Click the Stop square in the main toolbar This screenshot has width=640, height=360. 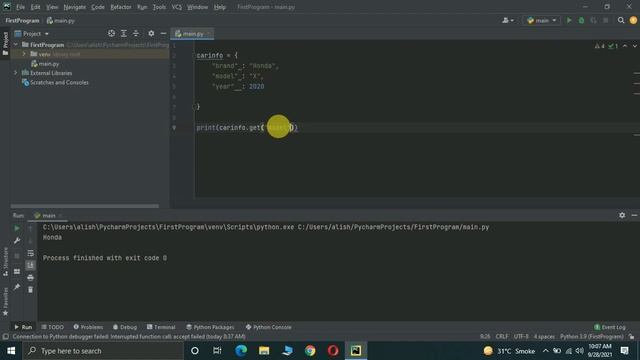tap(606, 20)
